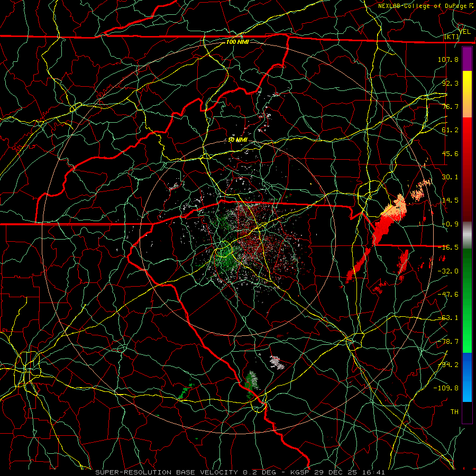Click the -63.1 scale value
Viewport: 476px width, 476px height.
click(448, 318)
